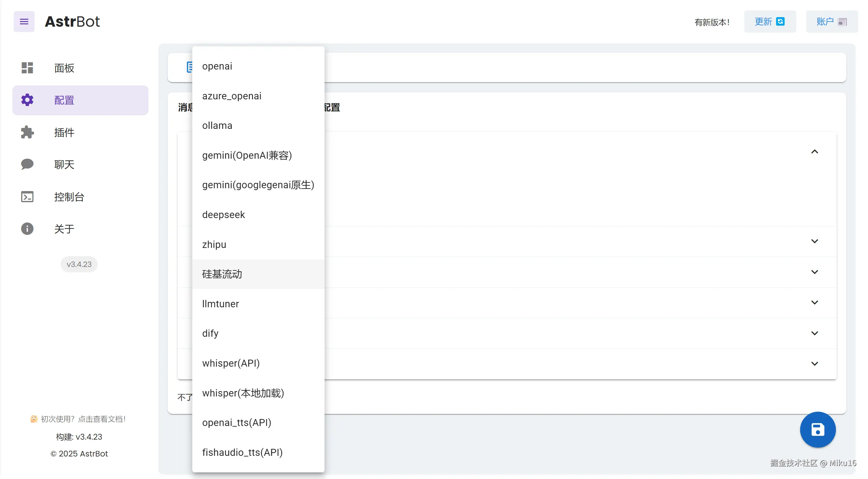The height and width of the screenshot is (479, 868).
Task: Click the v3.4.23 version chip
Action: 79,264
